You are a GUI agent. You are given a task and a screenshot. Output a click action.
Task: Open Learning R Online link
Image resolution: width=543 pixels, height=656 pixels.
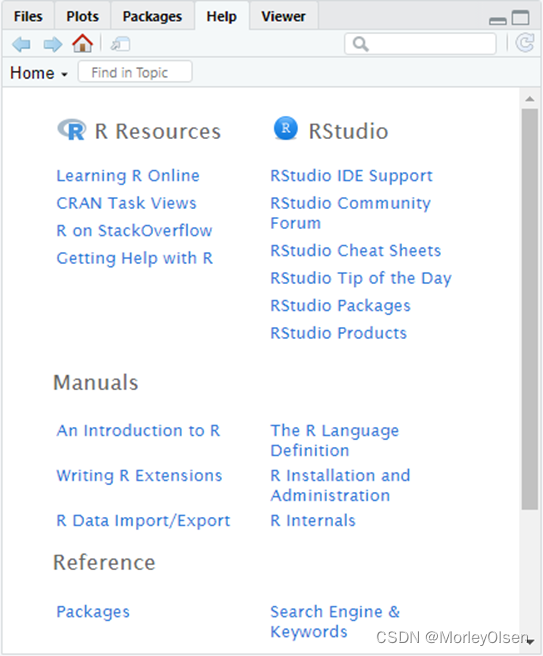128,176
